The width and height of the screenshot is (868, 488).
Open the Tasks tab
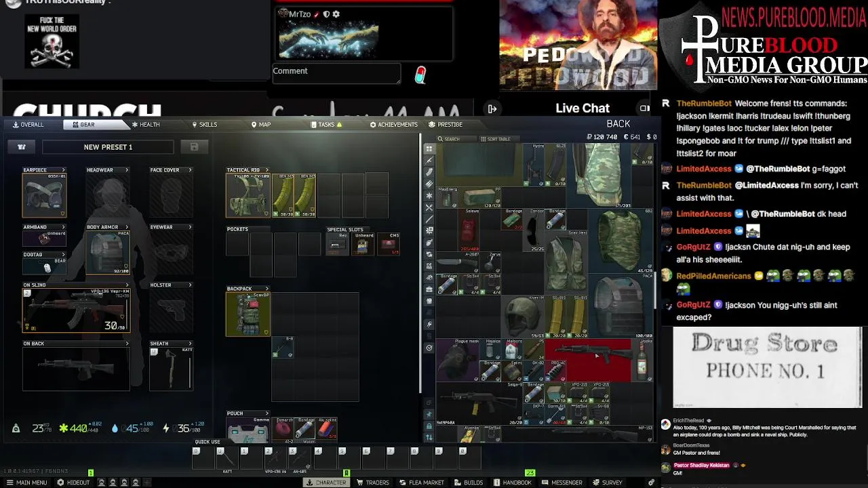coord(326,125)
